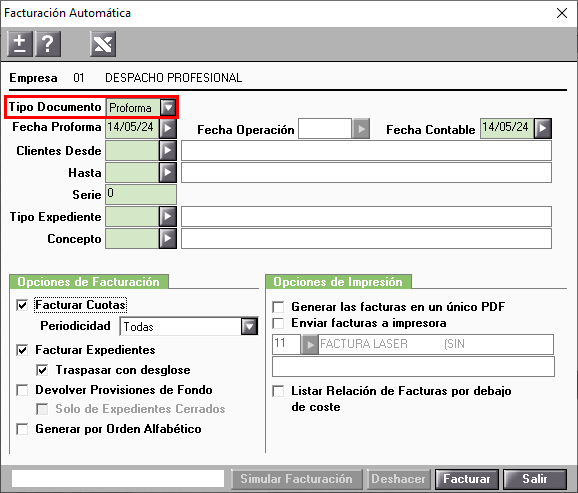
Task: Open help with the question mark icon
Action: tap(48, 44)
